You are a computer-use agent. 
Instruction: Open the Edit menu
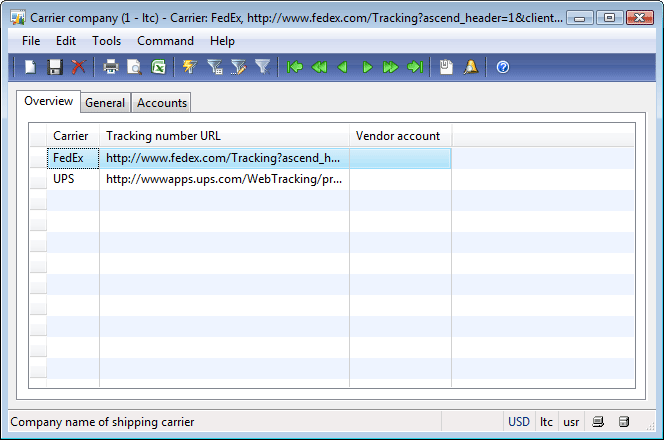coord(66,41)
